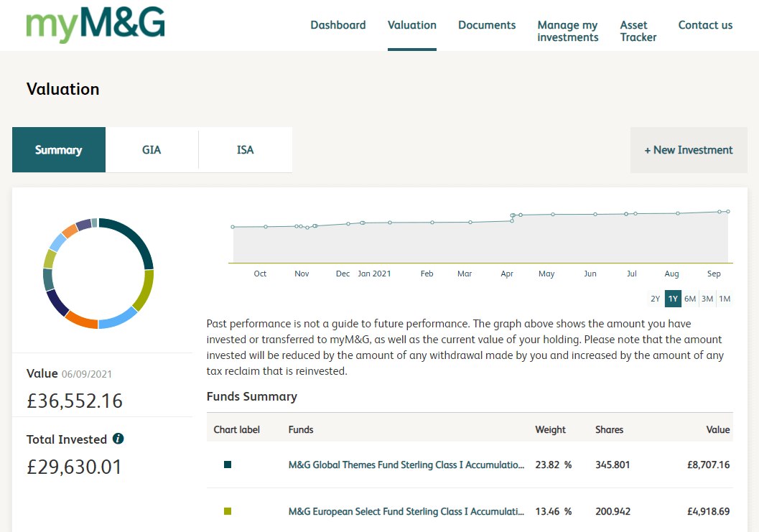Set chart range to 6M

(690, 299)
